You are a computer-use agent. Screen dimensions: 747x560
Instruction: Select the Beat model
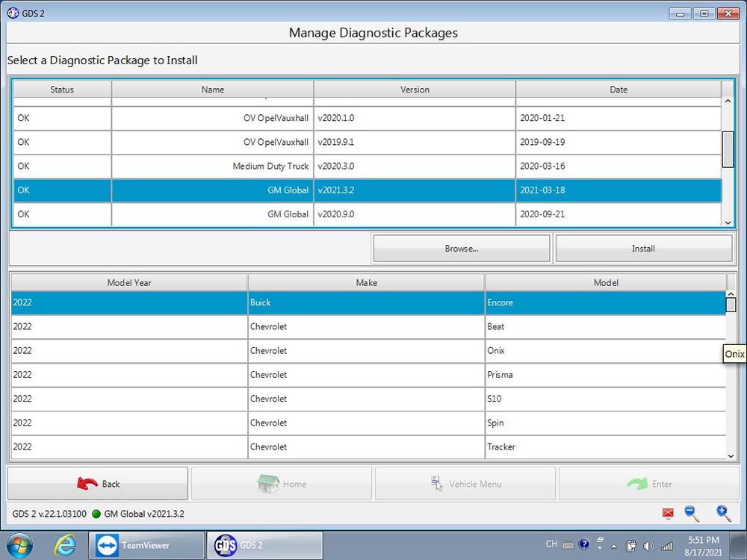606,327
